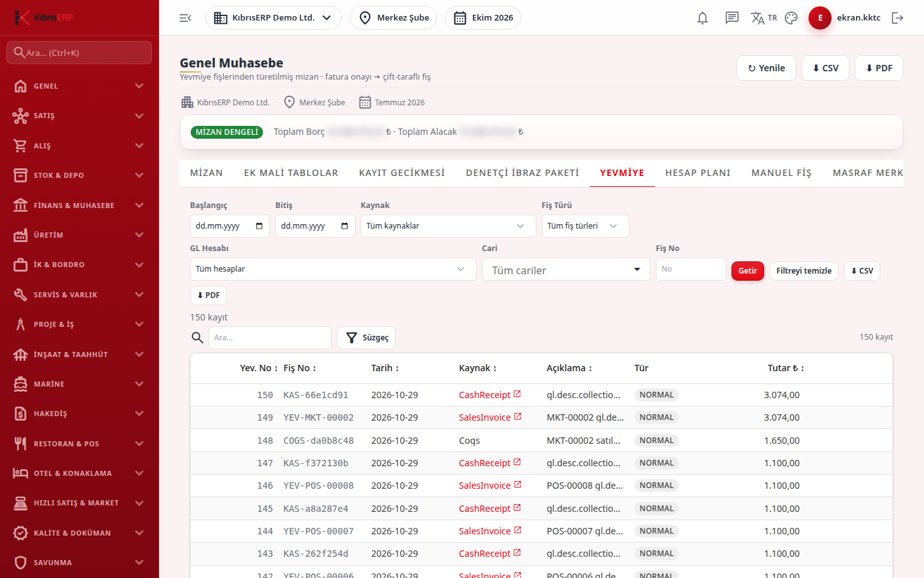Switch language with the TR translate icon
The image size is (924, 578).
(x=764, y=18)
